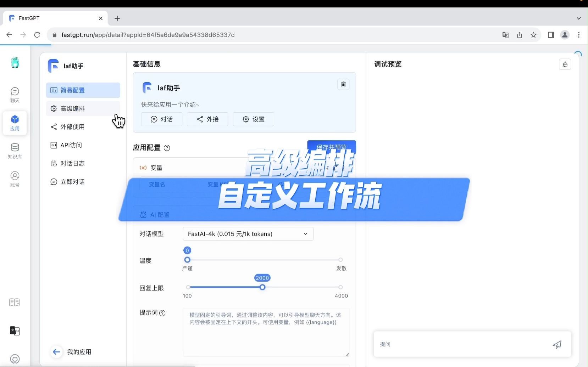Open the GitHub icon at sidebar bottom
Viewport: 588px width, 367px height.
coord(15,359)
